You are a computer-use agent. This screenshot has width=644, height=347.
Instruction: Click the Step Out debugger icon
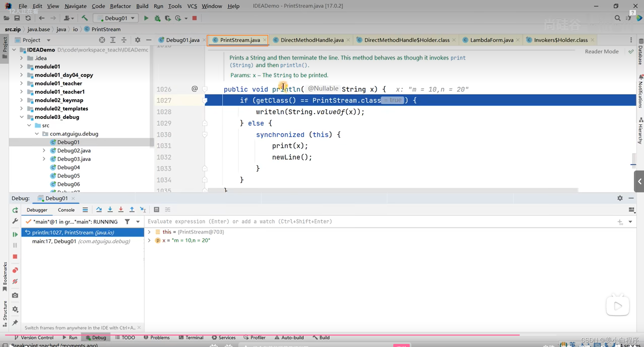tap(132, 210)
